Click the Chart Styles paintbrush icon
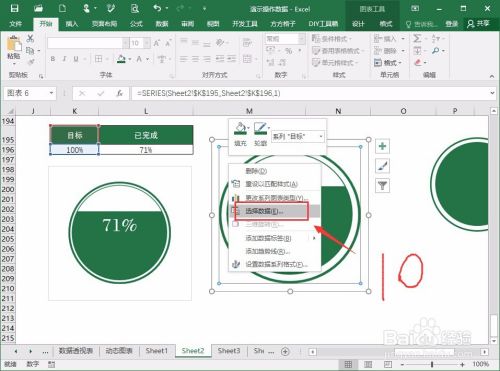 (x=382, y=166)
